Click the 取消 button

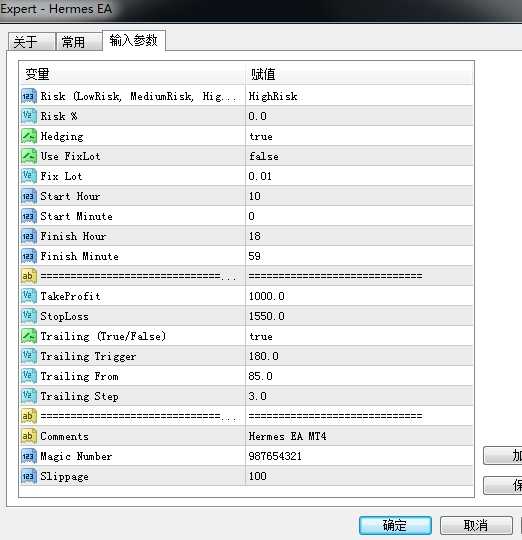click(476, 526)
